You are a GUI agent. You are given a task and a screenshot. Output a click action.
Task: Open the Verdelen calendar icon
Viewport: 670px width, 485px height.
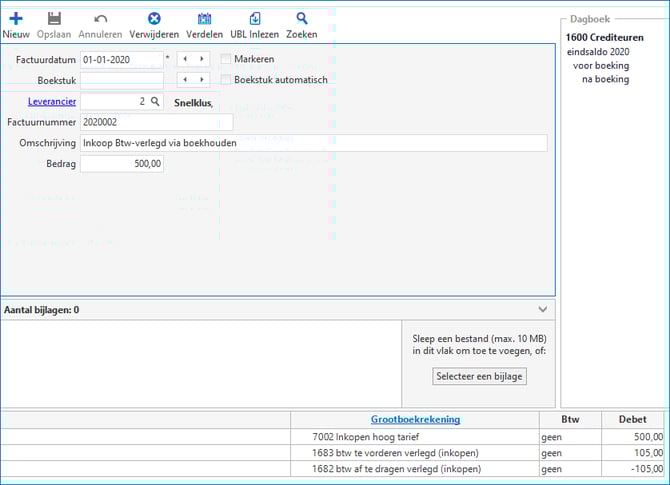click(x=204, y=18)
